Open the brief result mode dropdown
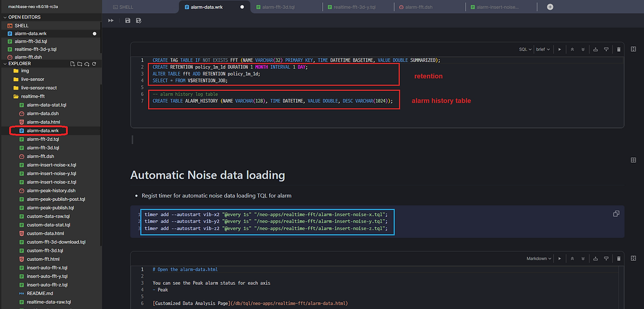The height and width of the screenshot is (309, 644). coord(543,49)
